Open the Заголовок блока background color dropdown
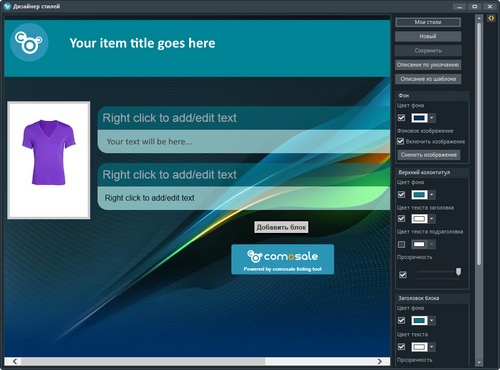This screenshot has height=370, width=500. (x=432, y=321)
